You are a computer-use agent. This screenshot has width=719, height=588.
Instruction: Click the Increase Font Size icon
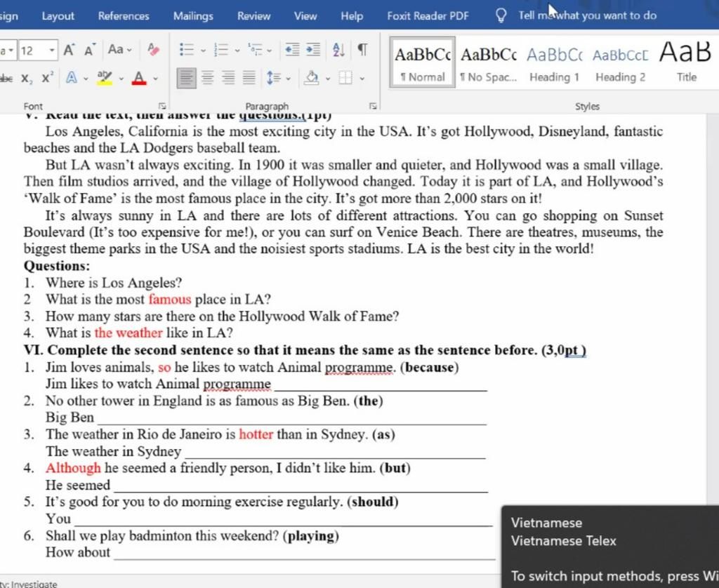(69, 50)
